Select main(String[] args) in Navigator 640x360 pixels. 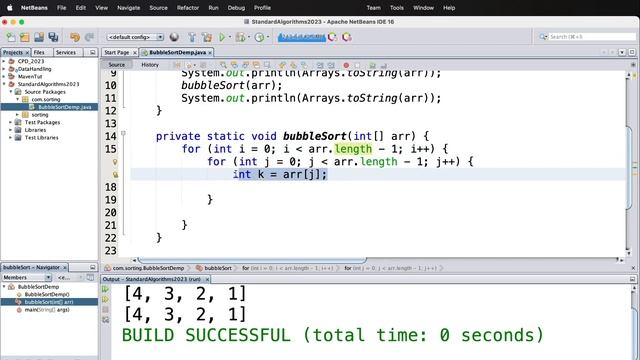tap(47, 310)
